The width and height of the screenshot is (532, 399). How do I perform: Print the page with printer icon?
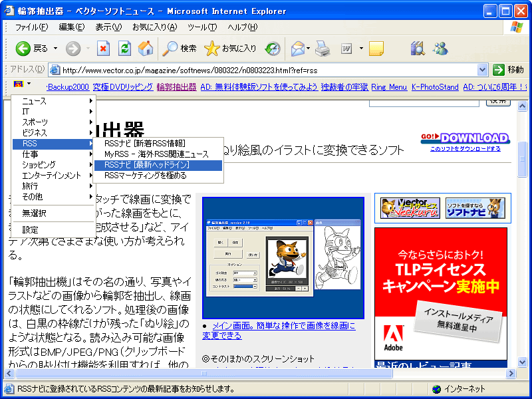(322, 49)
